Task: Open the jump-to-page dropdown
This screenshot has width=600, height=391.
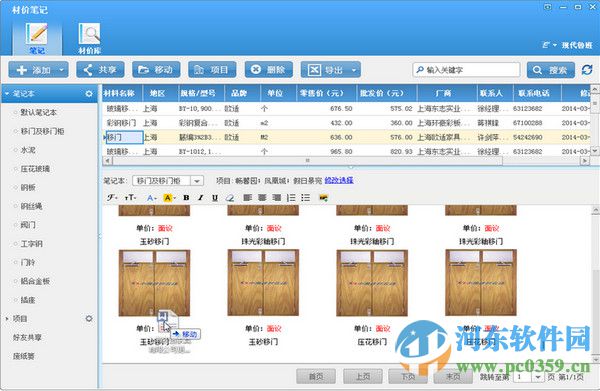Action: tap(538, 377)
